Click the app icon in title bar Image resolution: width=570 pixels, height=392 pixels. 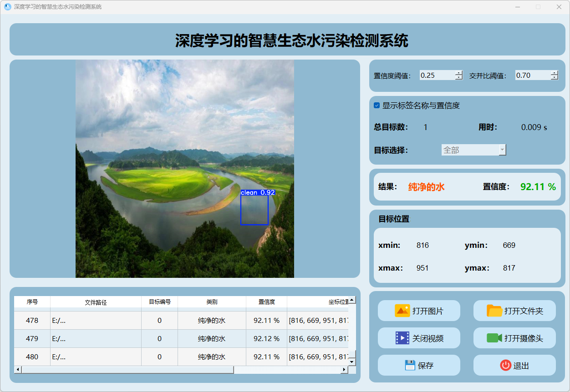tap(7, 7)
